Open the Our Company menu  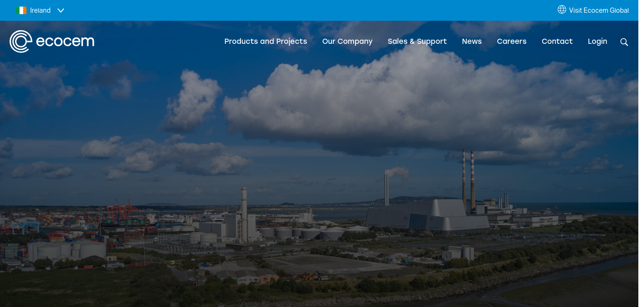pyautogui.click(x=347, y=41)
